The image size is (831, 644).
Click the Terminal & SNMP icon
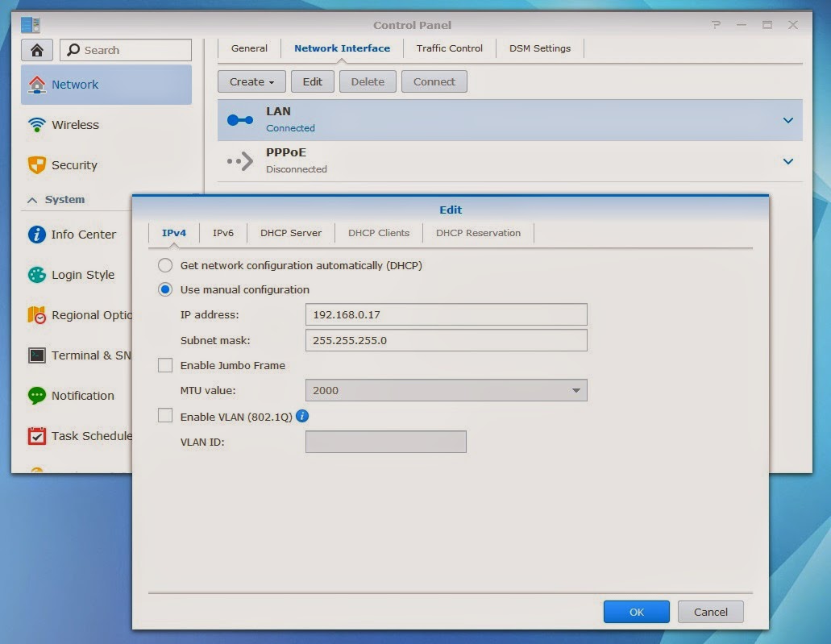point(36,355)
